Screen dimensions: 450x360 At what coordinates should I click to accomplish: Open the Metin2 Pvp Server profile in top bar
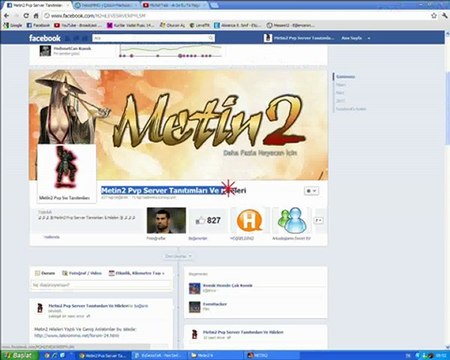[299, 38]
